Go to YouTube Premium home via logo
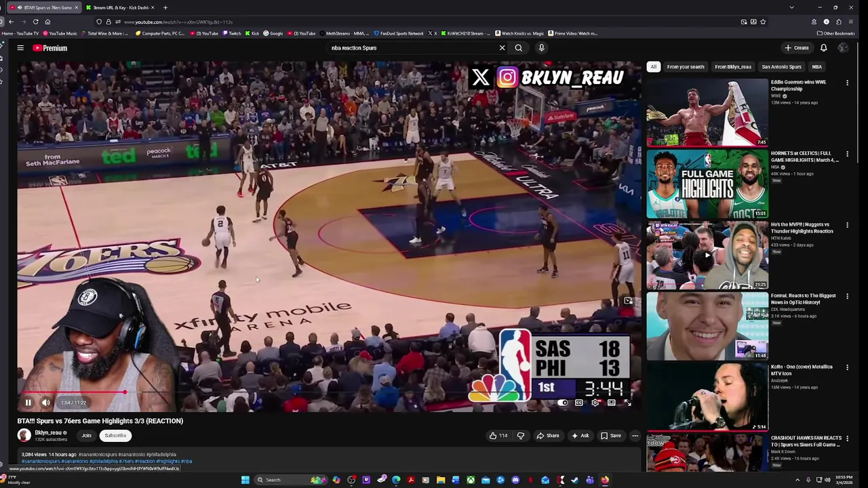 (50, 48)
